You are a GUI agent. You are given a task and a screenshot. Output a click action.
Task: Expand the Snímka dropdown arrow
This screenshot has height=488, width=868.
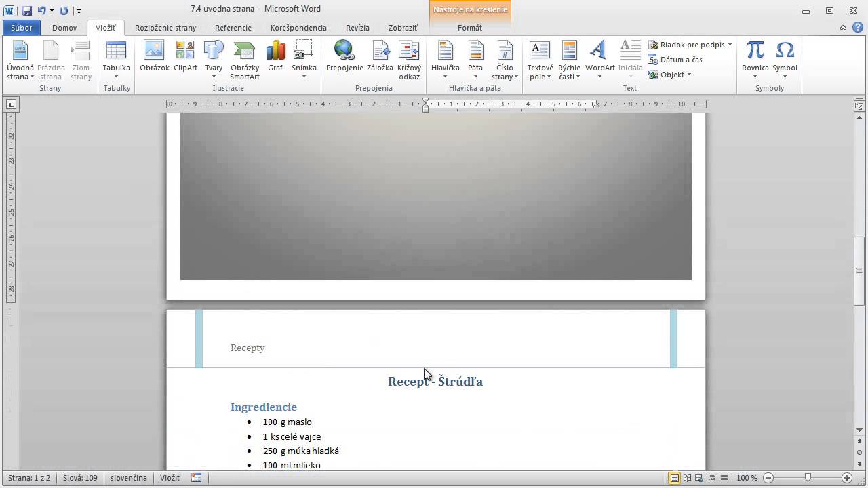pos(304,77)
